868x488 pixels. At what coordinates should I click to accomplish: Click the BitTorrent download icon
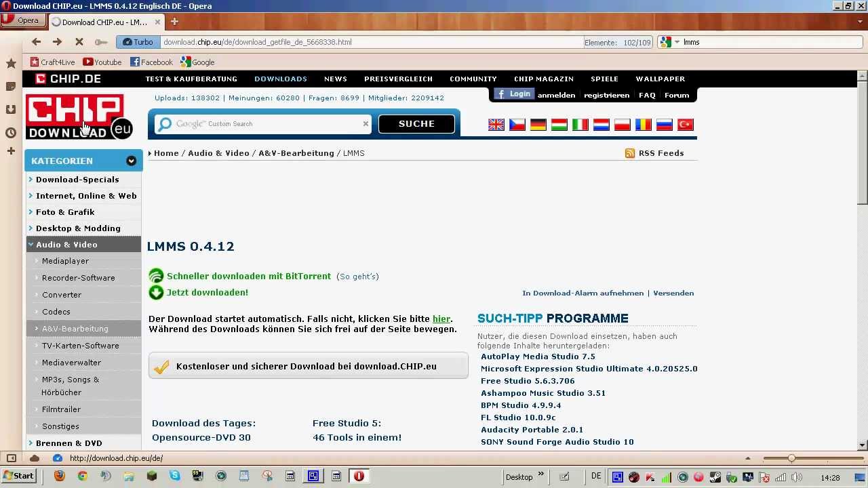click(x=156, y=276)
